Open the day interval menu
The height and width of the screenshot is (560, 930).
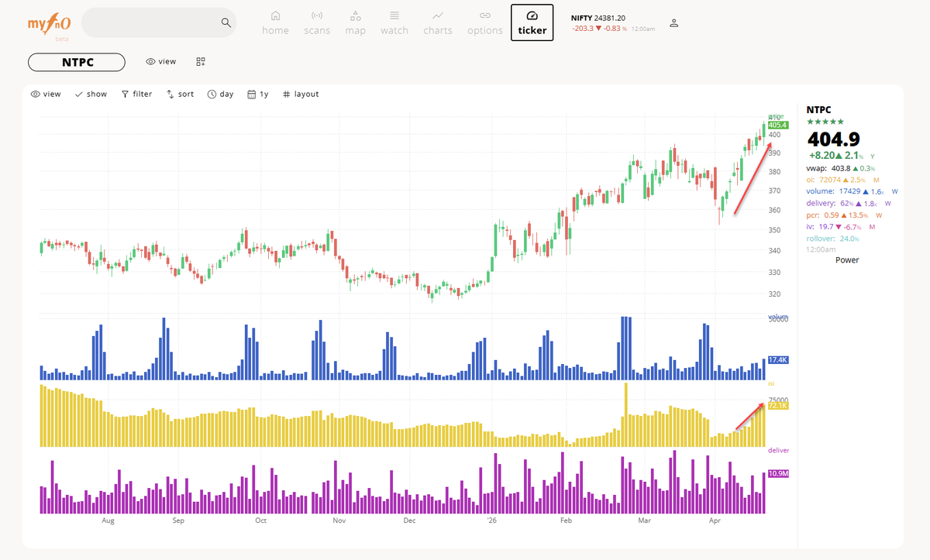tap(220, 94)
